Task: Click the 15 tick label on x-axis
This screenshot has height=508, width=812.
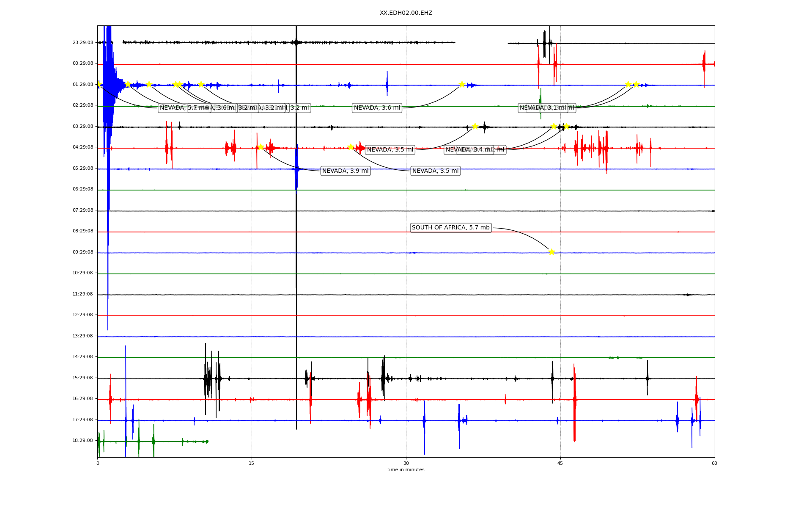Action: tap(252, 464)
